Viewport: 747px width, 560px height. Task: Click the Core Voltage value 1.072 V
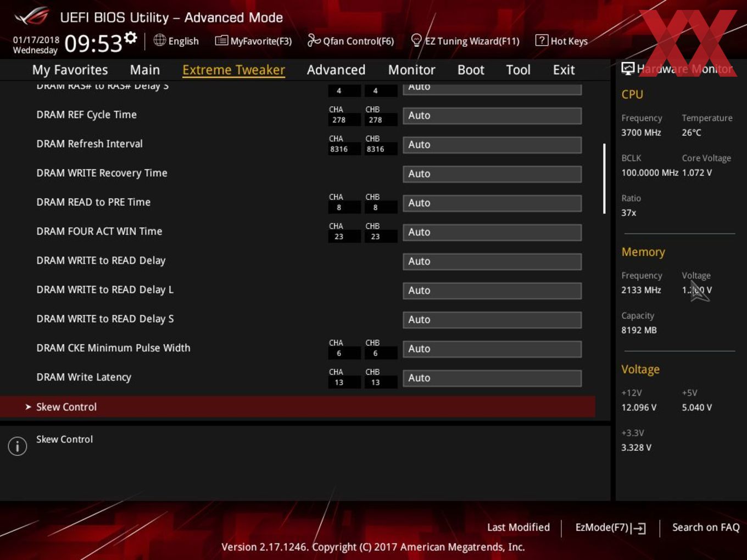click(x=696, y=172)
